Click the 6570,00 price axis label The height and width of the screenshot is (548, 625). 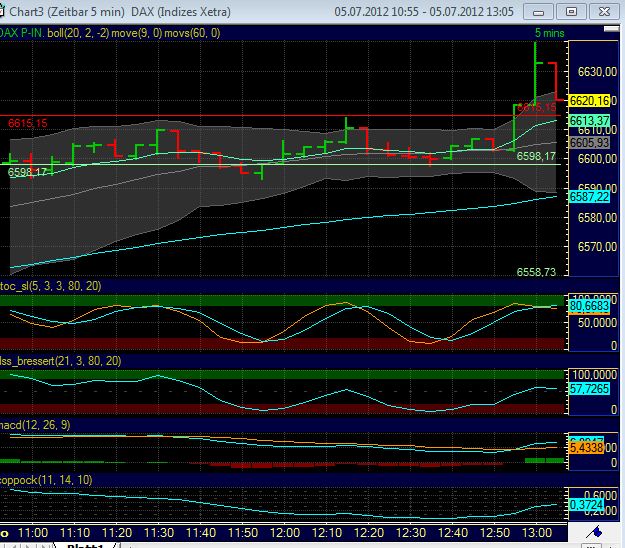click(597, 247)
